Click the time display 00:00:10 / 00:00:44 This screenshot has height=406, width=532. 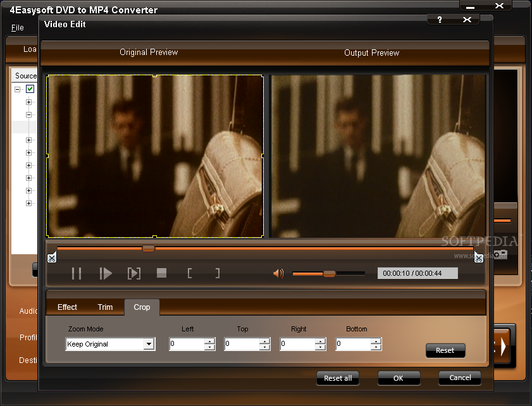coord(418,273)
